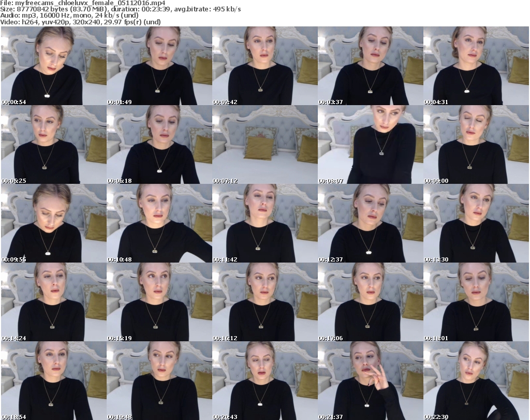Select the thumbnail stamped 00:12:37
The width and height of the screenshot is (530, 420).
[x=371, y=223]
